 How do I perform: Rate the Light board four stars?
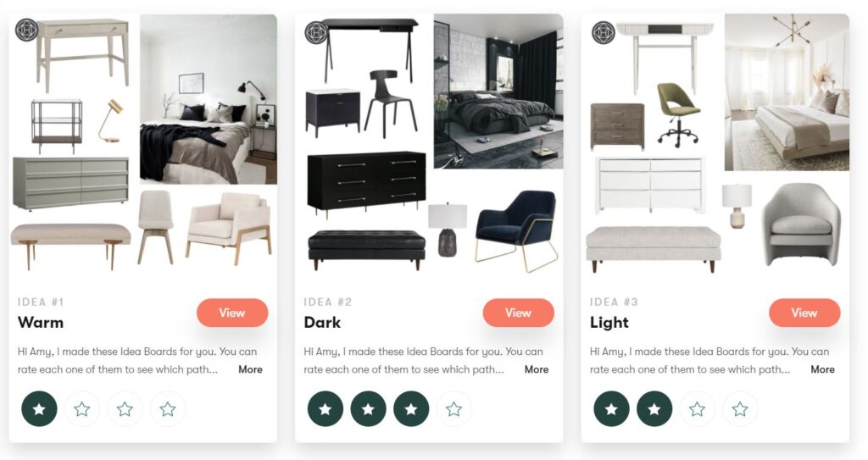point(740,409)
